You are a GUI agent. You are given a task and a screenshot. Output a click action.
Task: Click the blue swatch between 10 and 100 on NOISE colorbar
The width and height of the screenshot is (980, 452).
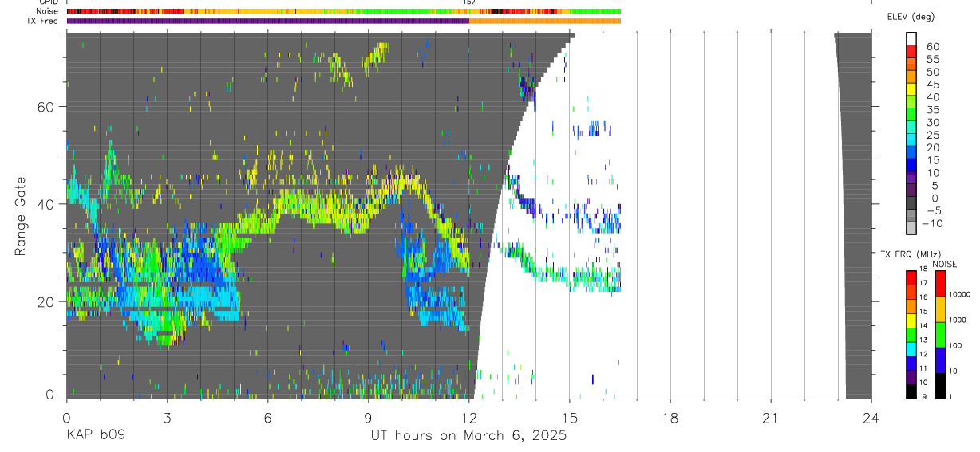click(941, 360)
